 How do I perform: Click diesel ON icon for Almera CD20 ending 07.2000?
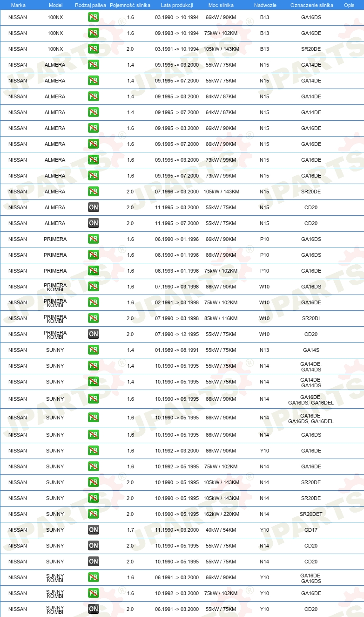click(x=94, y=223)
